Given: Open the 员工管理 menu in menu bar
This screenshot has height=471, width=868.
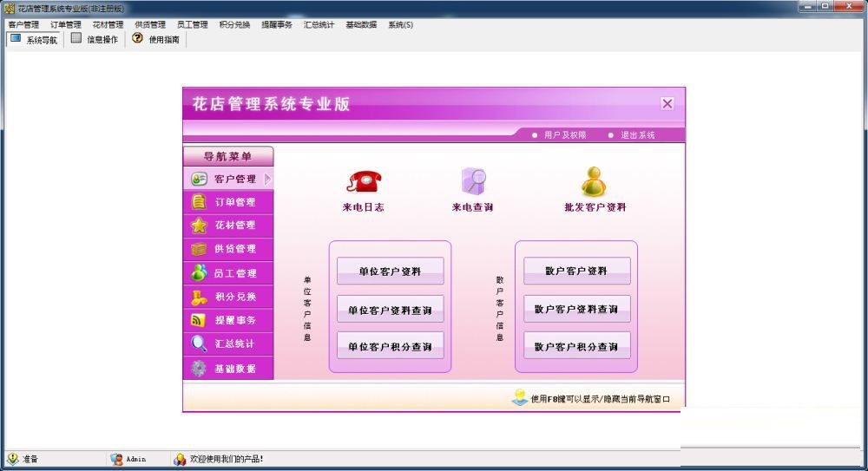Looking at the screenshot, I should coord(192,24).
